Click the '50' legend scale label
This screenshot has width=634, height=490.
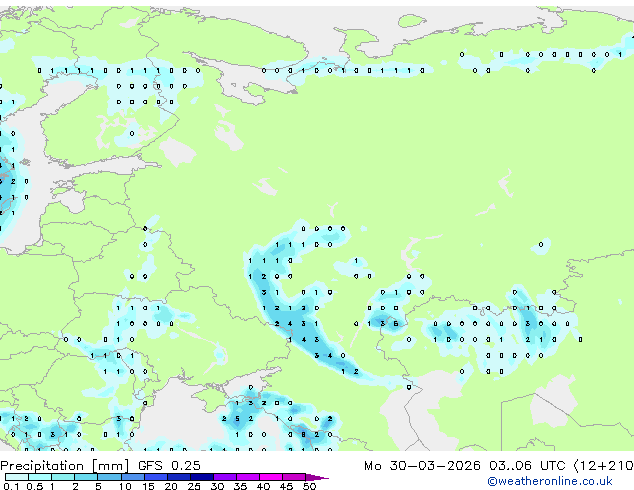pos(309,486)
